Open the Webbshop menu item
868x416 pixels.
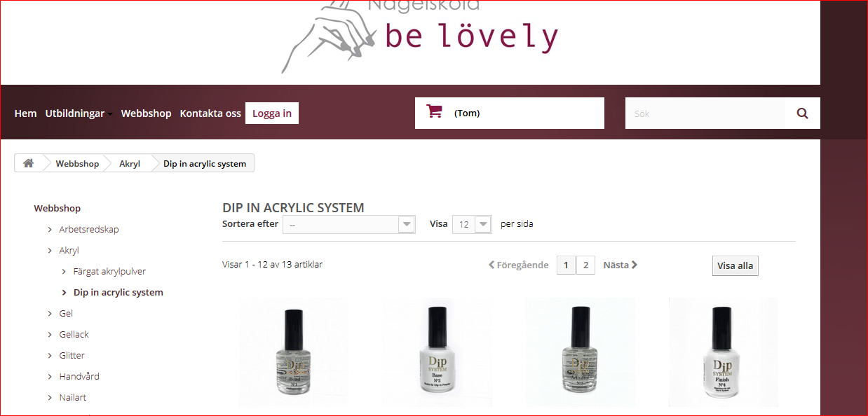click(146, 113)
